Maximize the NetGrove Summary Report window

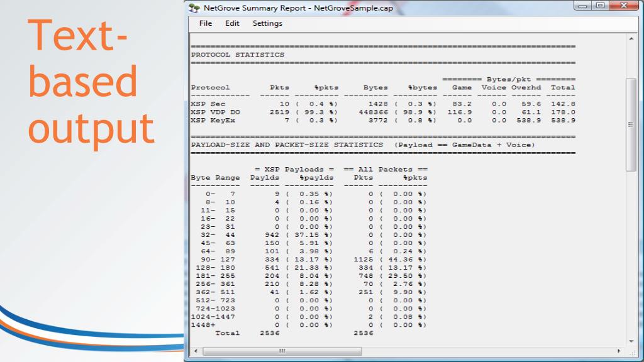click(x=600, y=6)
